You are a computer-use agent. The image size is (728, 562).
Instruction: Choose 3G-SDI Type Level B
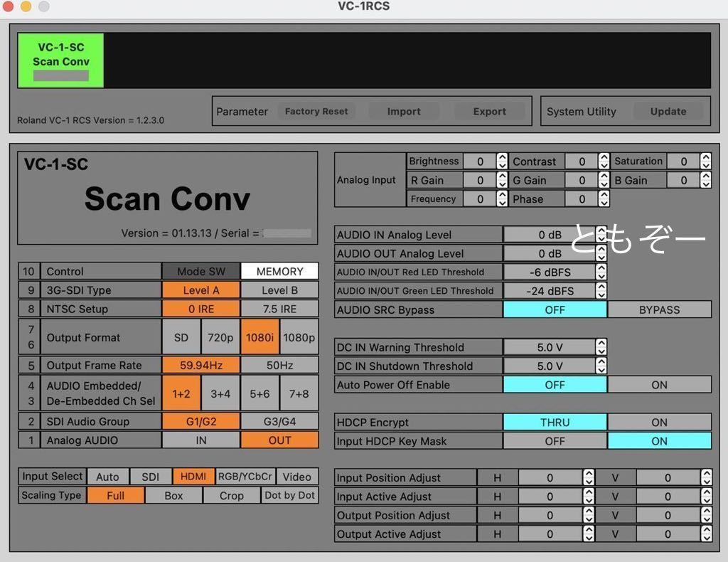[279, 290]
